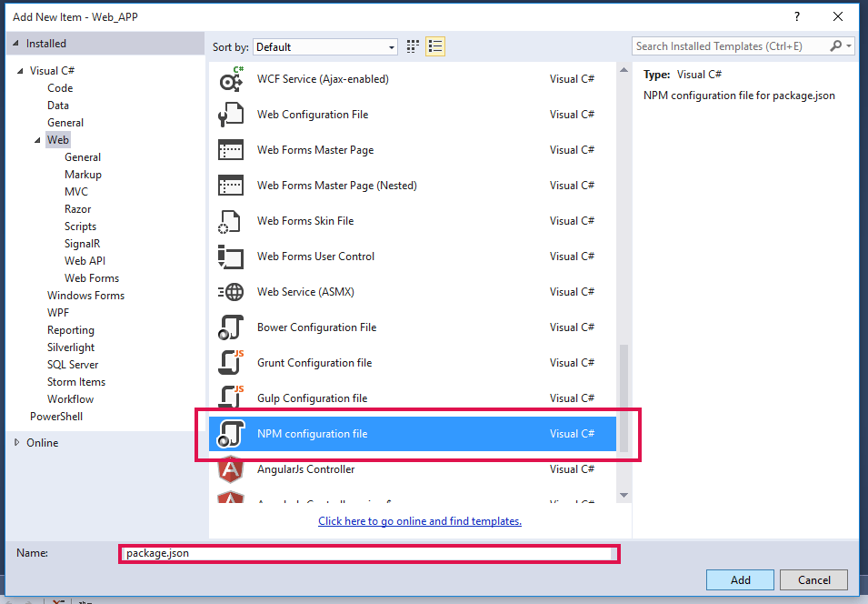This screenshot has height=604, width=868.
Task: Open the find templates online link
Action: point(419,521)
